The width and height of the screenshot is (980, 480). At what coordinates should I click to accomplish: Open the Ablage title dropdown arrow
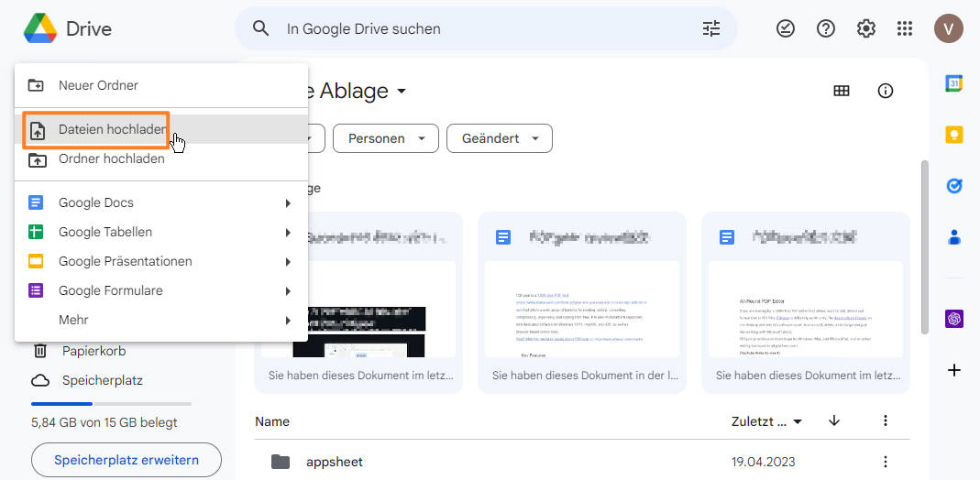coord(402,92)
